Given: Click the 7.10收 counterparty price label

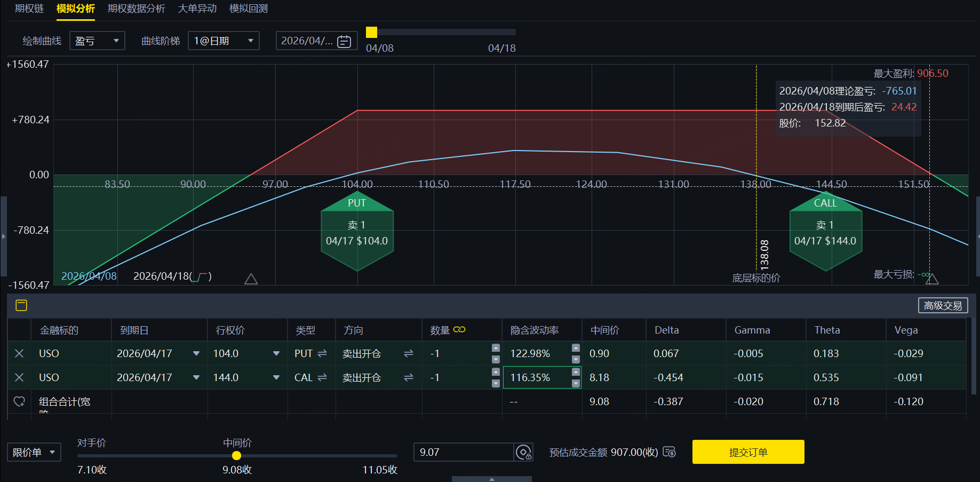Looking at the screenshot, I should [x=92, y=470].
